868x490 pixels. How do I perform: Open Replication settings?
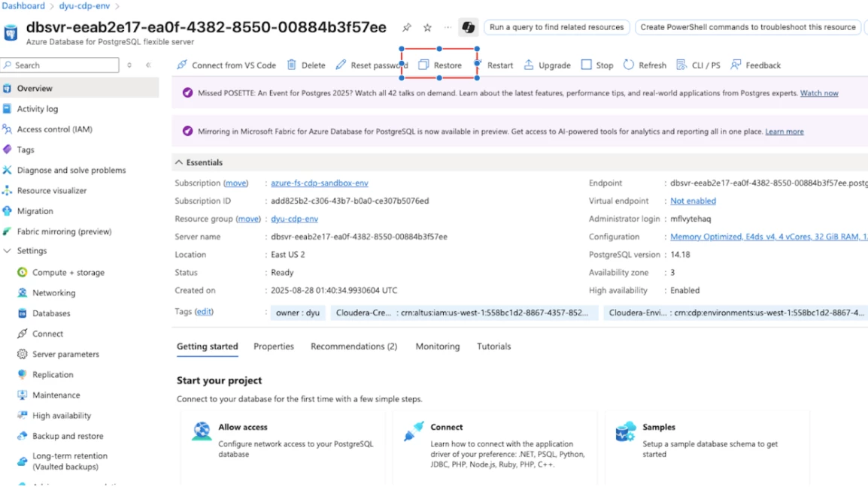point(53,375)
